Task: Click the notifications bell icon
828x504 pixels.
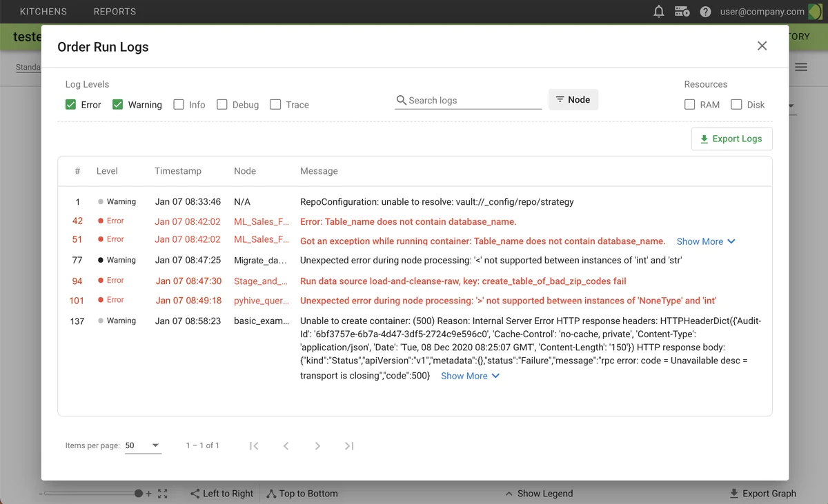Action: [x=659, y=12]
